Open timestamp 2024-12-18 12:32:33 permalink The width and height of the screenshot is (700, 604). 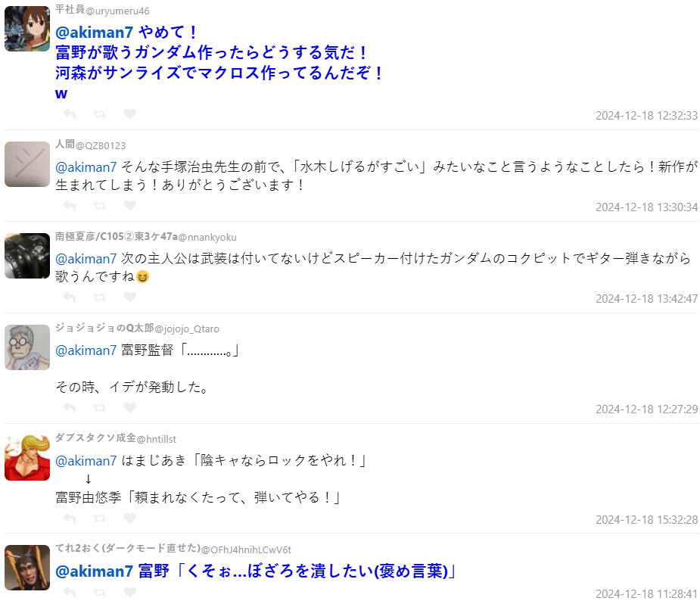point(646,116)
